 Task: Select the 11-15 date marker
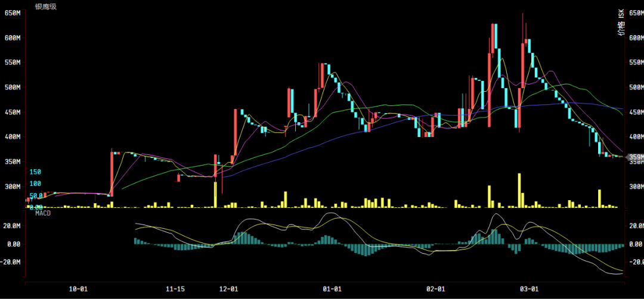click(x=175, y=289)
